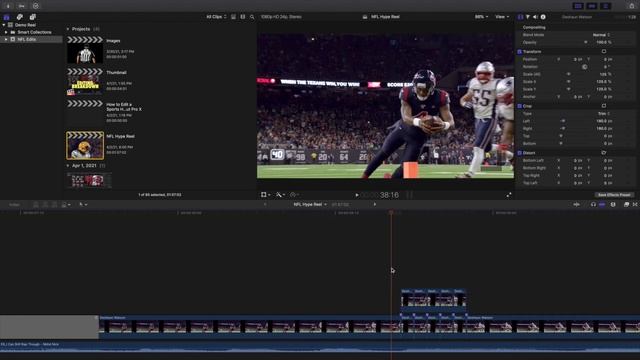Open effects browser icon
Image resolution: width=640 pixels, height=360 pixels.
(626, 204)
